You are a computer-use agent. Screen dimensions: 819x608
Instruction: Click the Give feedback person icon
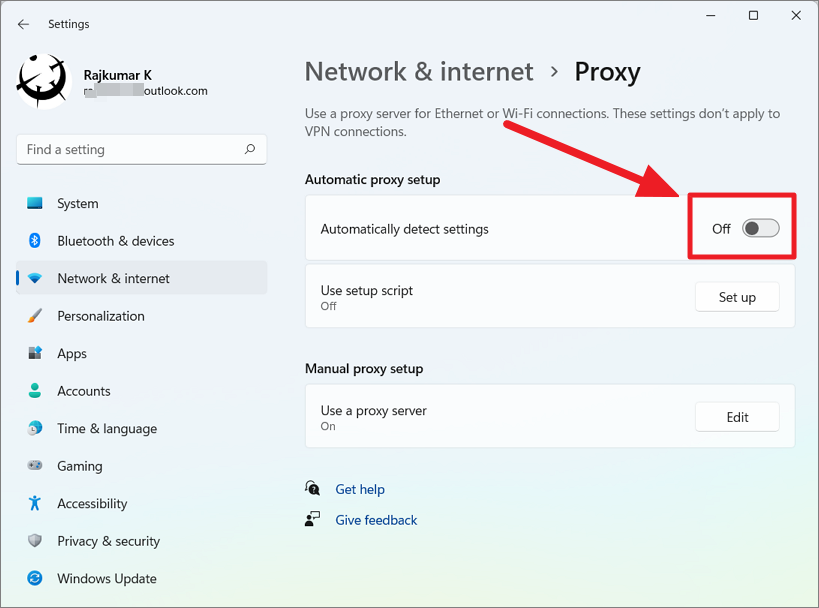tap(312, 519)
